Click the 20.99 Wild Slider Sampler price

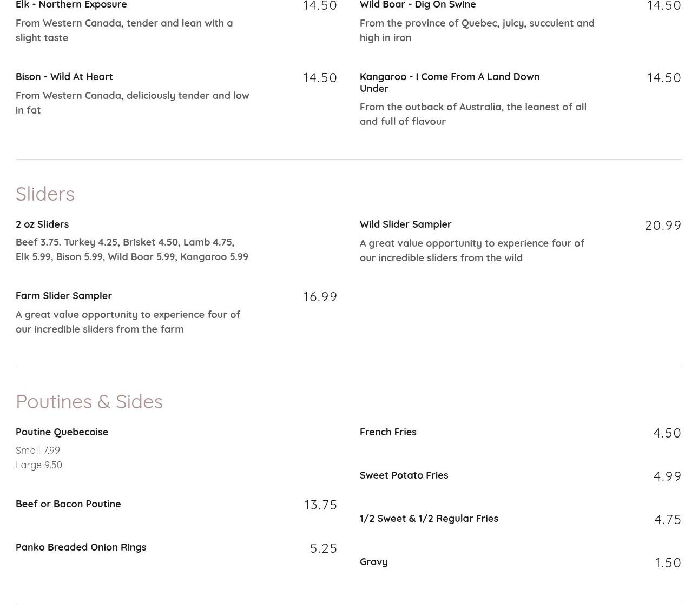663,226
